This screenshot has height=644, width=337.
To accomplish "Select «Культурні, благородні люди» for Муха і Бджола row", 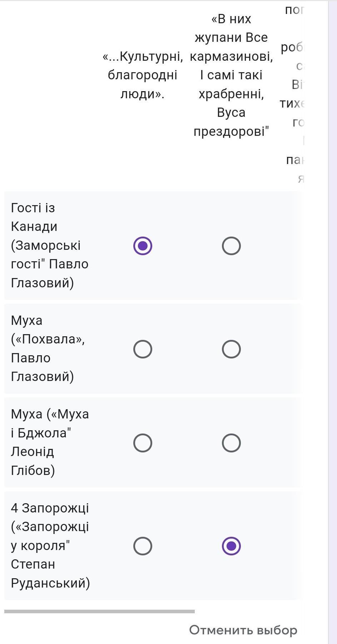I will pos(143,443).
